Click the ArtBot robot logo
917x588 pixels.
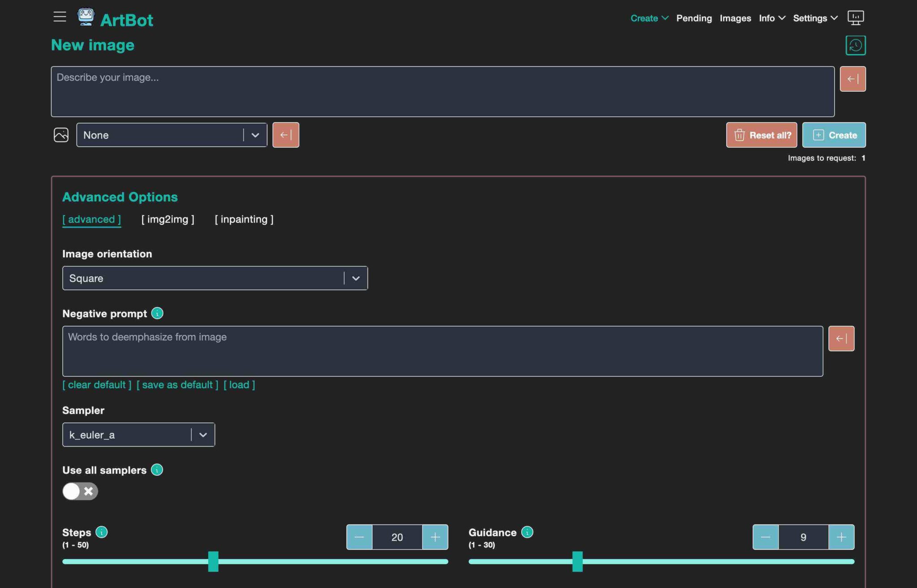pyautogui.click(x=86, y=17)
